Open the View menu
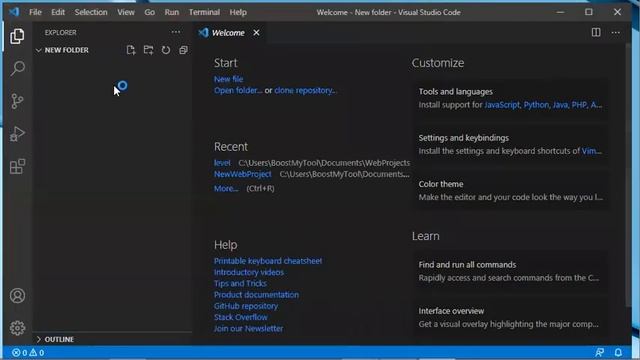This screenshot has height=360, width=640. pos(126,12)
